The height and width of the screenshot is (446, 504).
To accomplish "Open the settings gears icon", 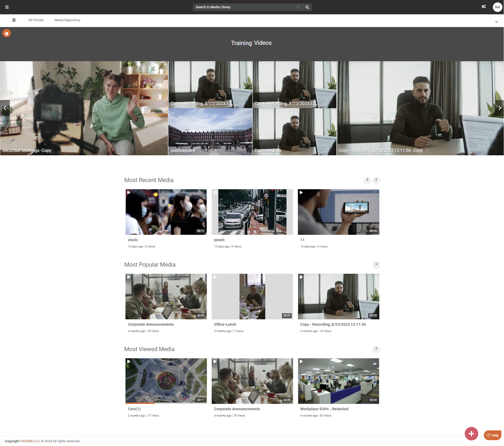I will (484, 7).
